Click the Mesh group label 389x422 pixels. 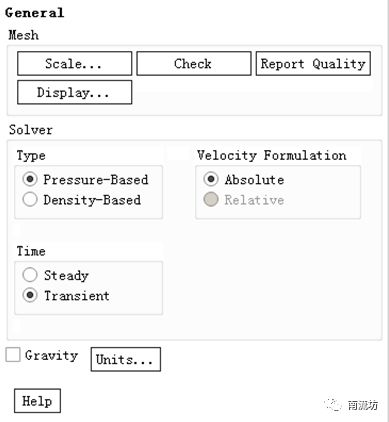point(23,35)
